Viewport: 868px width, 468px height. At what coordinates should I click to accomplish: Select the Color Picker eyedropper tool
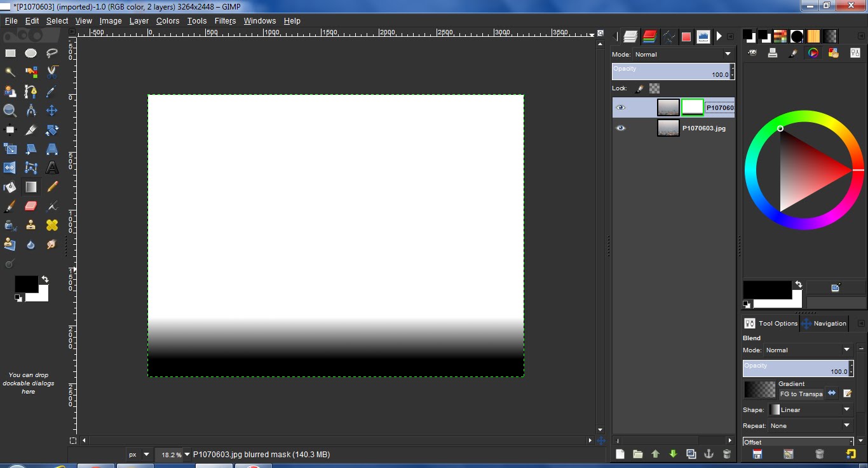click(x=52, y=92)
